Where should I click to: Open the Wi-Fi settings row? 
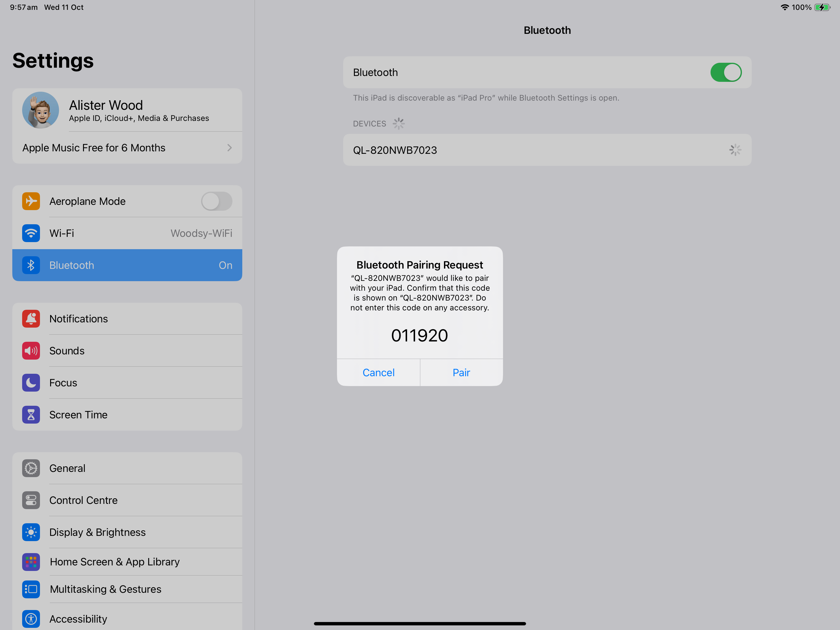(127, 233)
